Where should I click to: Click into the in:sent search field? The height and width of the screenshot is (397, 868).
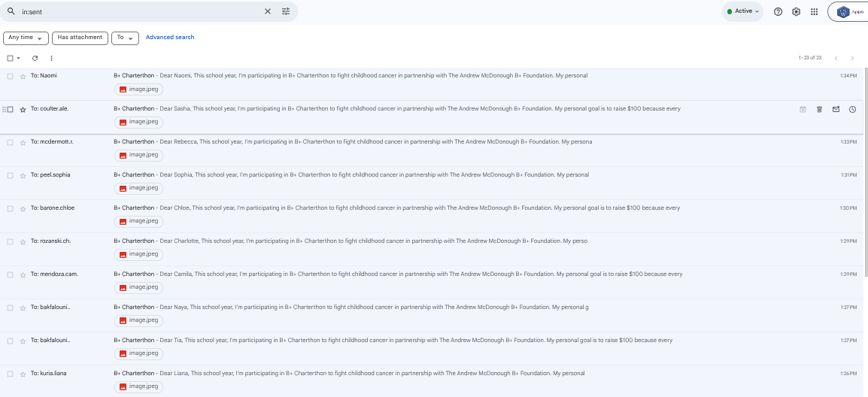135,11
